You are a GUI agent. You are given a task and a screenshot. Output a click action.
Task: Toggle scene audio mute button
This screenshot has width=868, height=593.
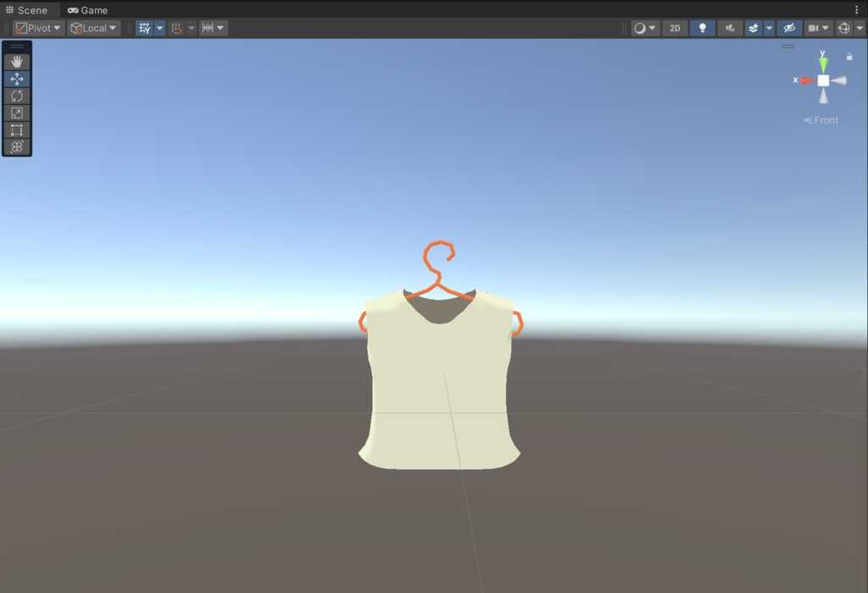click(730, 28)
